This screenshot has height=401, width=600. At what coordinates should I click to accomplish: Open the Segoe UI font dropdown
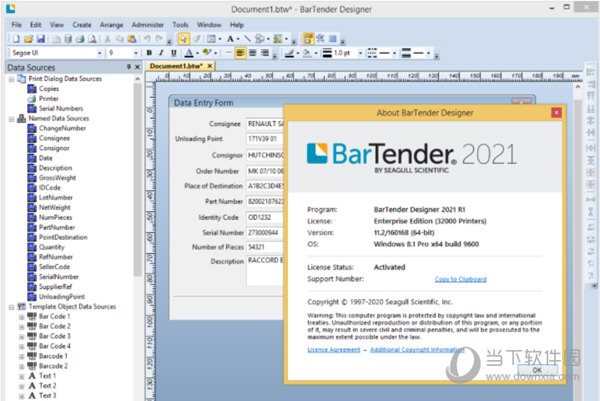pyautogui.click(x=99, y=53)
